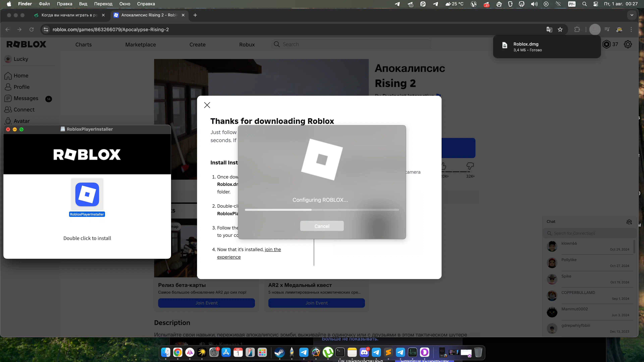This screenshot has height=362, width=644.
Task: Open Avatar in Roblox sidebar
Action: 17,121
